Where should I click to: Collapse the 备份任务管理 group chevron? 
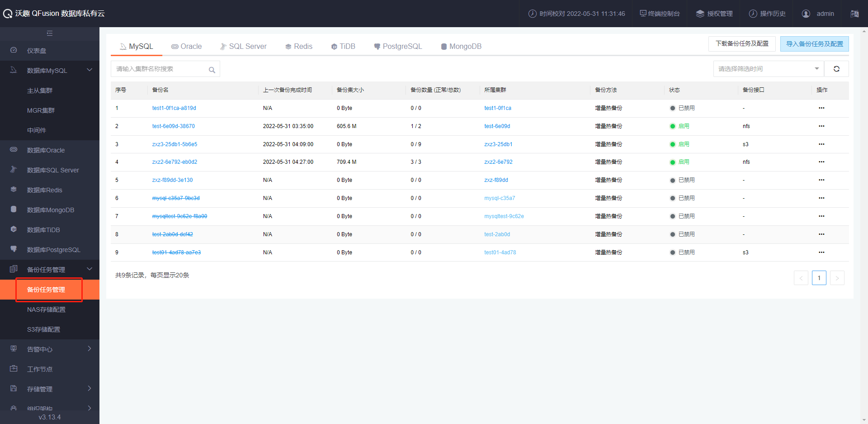(90, 269)
